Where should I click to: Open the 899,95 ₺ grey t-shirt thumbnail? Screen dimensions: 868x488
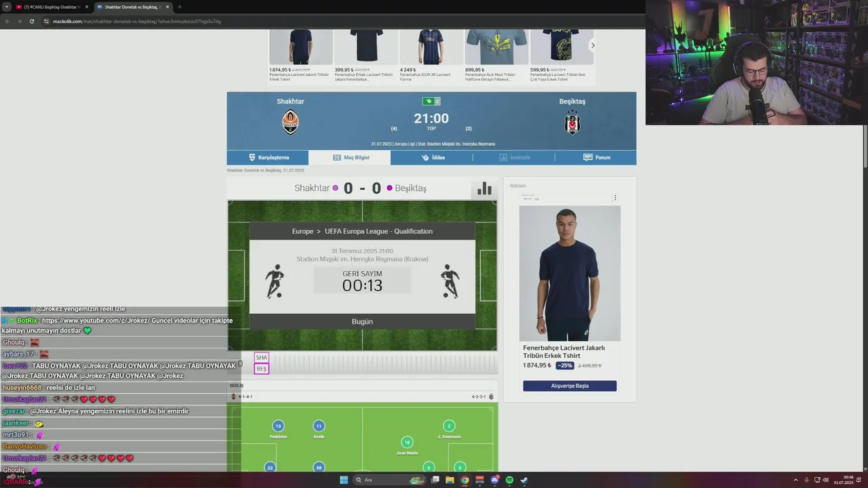[496, 47]
